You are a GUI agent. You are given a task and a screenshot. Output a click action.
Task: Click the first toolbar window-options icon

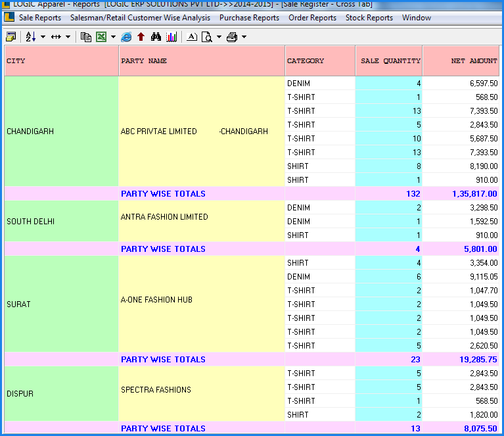point(11,37)
